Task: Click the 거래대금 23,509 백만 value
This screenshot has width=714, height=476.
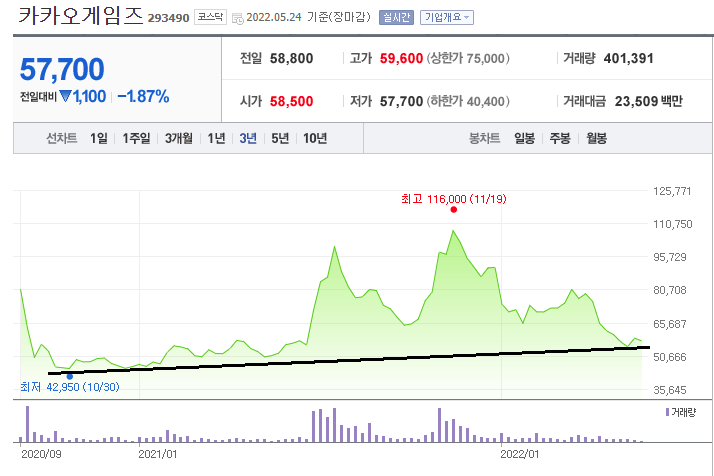Action: click(648, 101)
